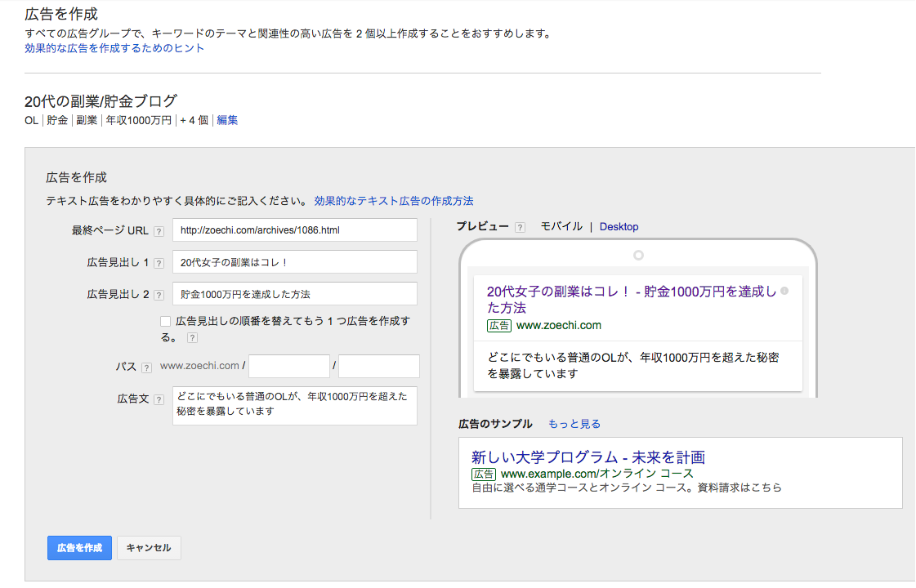Click the 最終ページ URL input field

coord(294,230)
